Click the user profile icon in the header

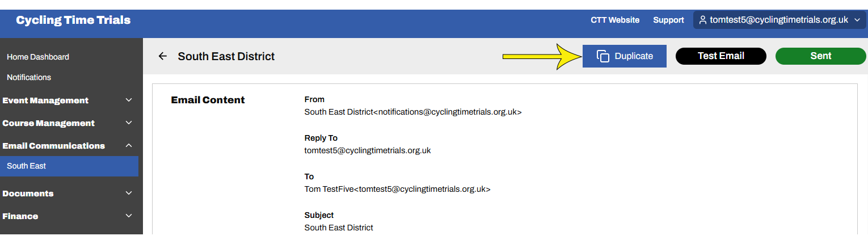703,20
